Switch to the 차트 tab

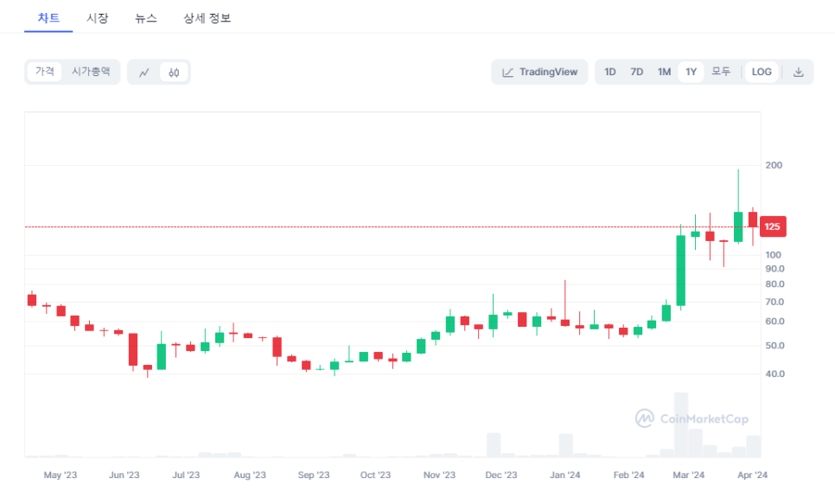coord(48,18)
